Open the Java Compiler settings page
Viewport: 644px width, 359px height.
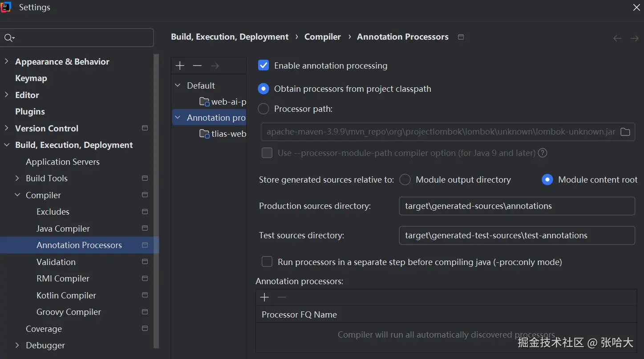click(63, 228)
